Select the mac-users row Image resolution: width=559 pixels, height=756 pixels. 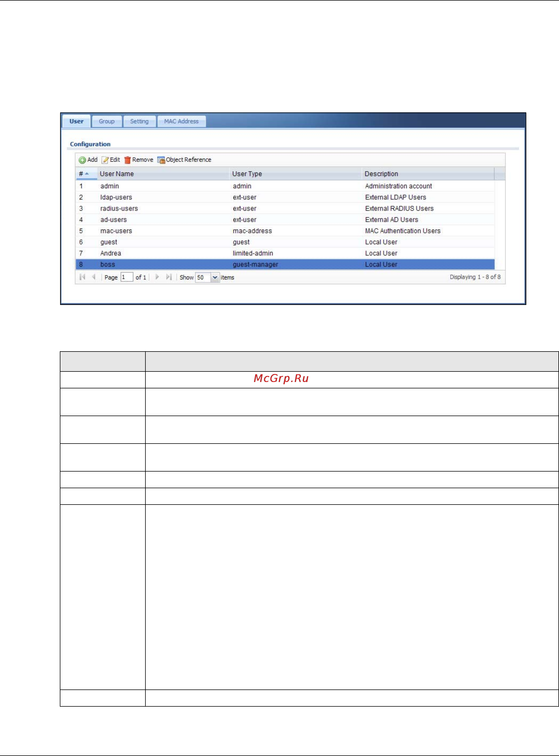pos(285,231)
